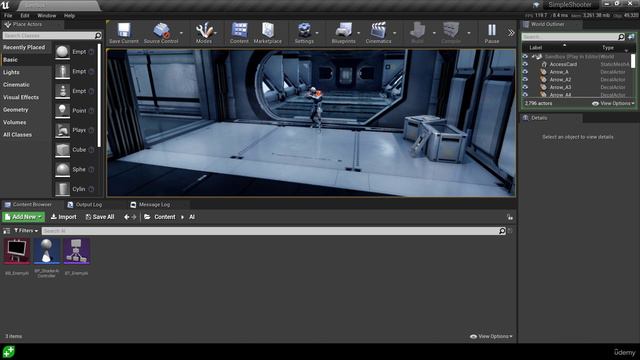Screen dimensions: 640x360
Task: Toggle visibility eye for AccessCard
Action: (x=525, y=64)
